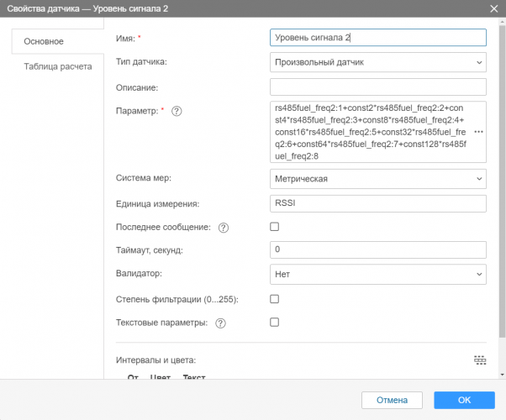Click intervals and colors settings icon

coord(479,360)
